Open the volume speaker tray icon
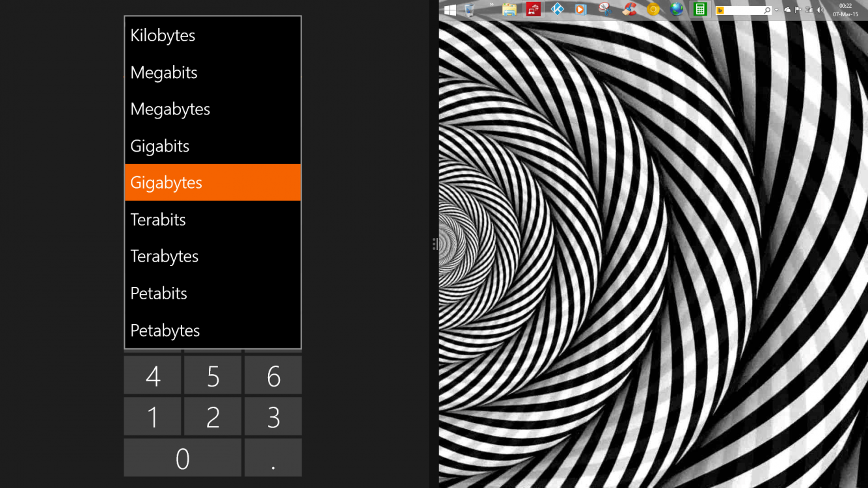 coord(820,10)
